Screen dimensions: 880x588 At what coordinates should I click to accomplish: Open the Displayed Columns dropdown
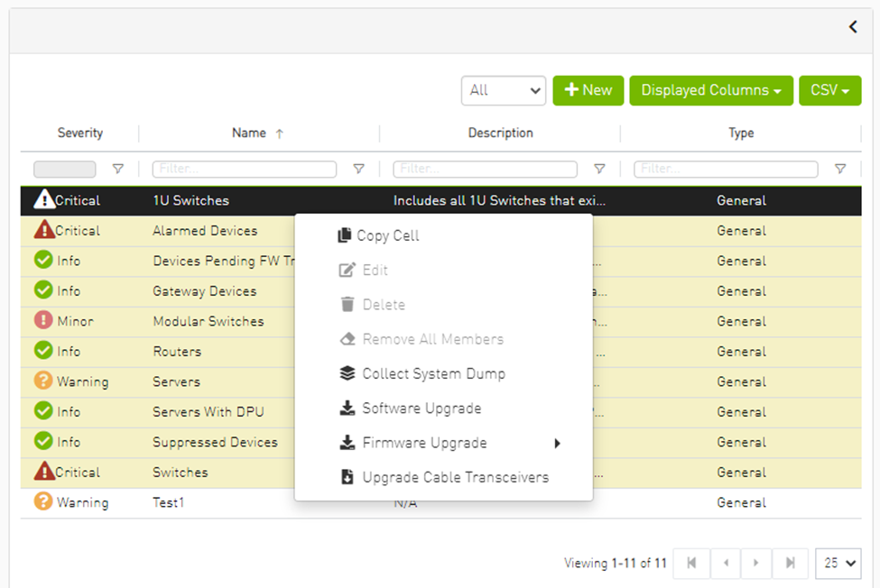point(710,90)
